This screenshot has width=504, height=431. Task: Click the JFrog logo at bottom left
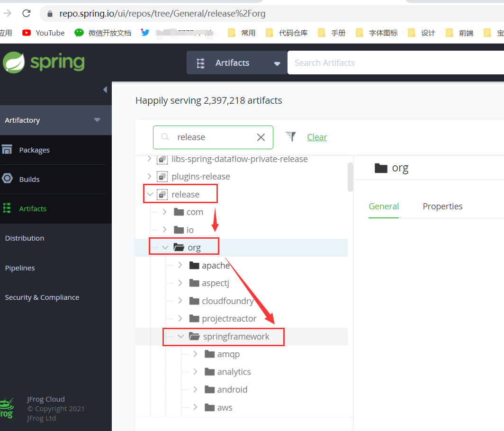[x=7, y=408]
